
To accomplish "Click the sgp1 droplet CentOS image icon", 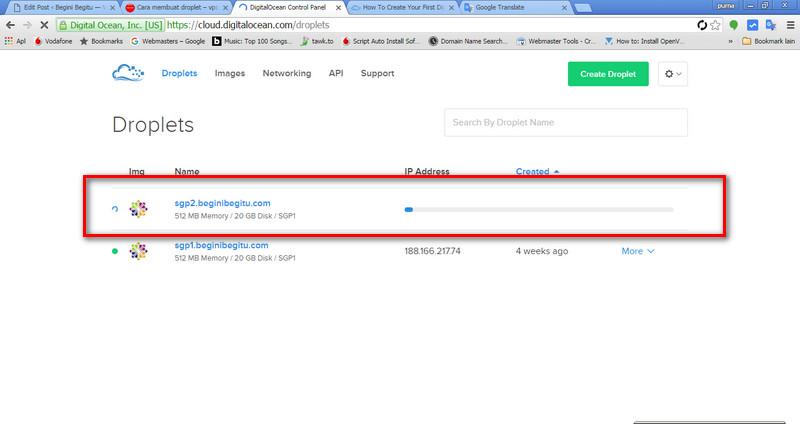I will click(138, 251).
